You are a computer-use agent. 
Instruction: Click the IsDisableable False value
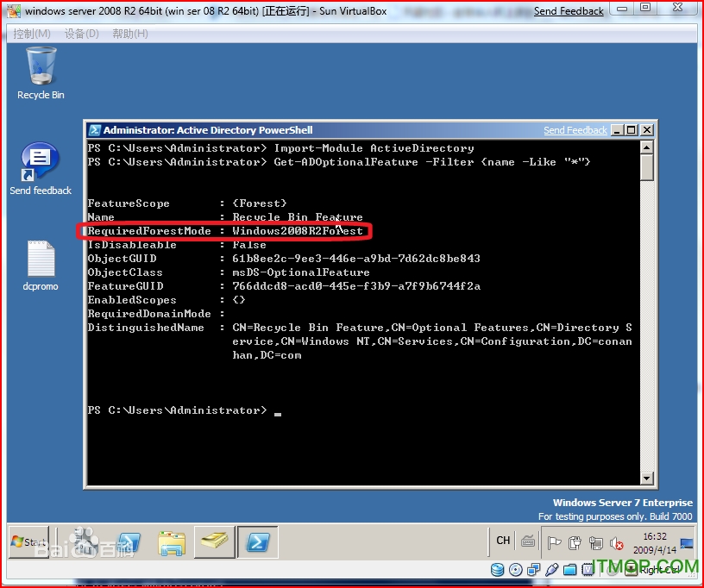pyautogui.click(x=249, y=245)
